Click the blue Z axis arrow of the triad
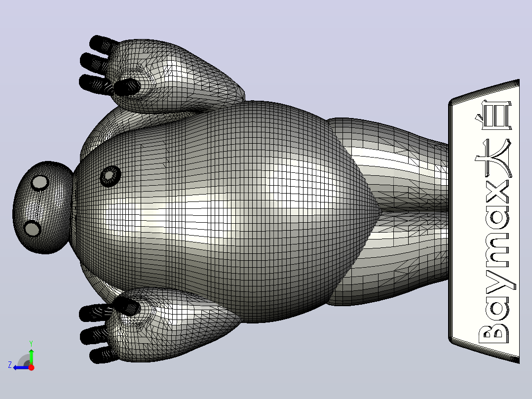 point(20,367)
